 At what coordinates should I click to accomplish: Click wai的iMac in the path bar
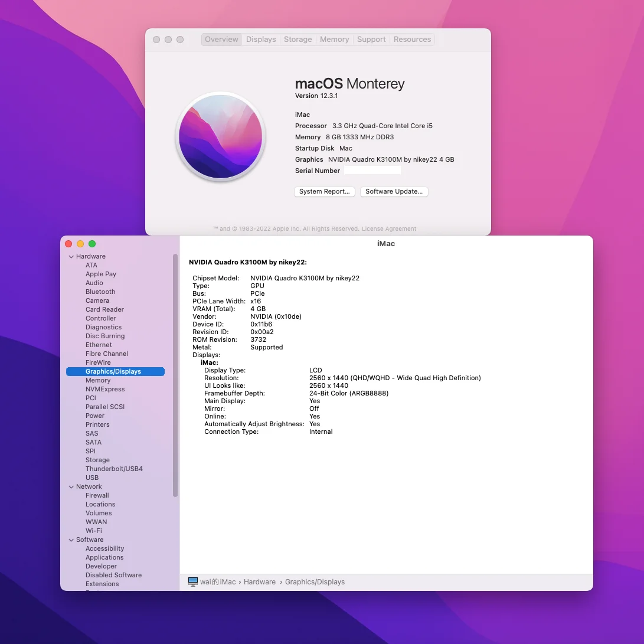(x=218, y=581)
